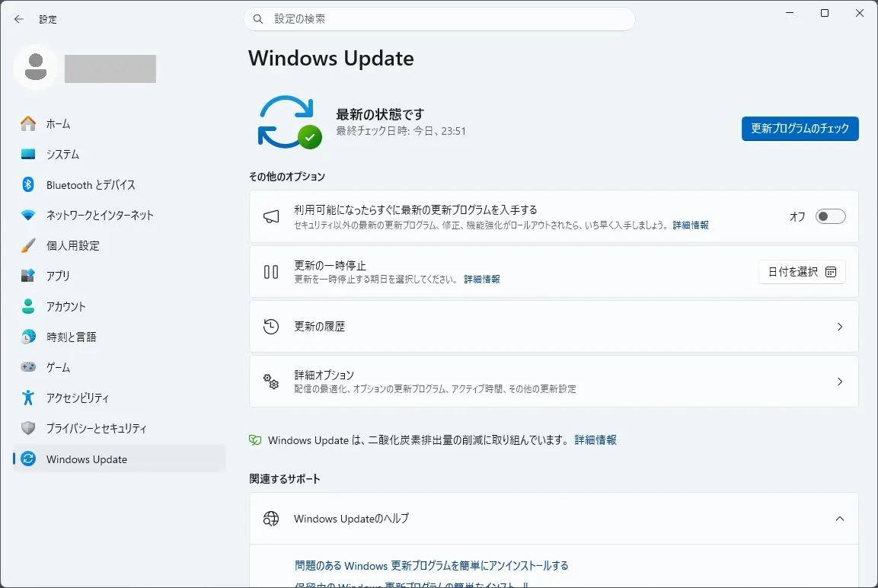The image size is (878, 588).
Task: Click the 時刻と言語 globe clock icon
Action: tap(28, 337)
